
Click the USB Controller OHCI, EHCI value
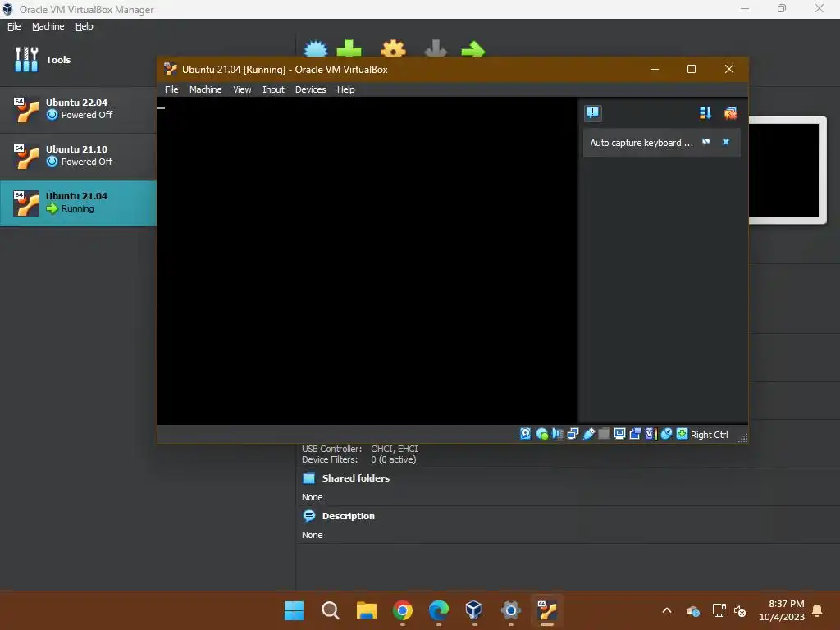(x=395, y=449)
